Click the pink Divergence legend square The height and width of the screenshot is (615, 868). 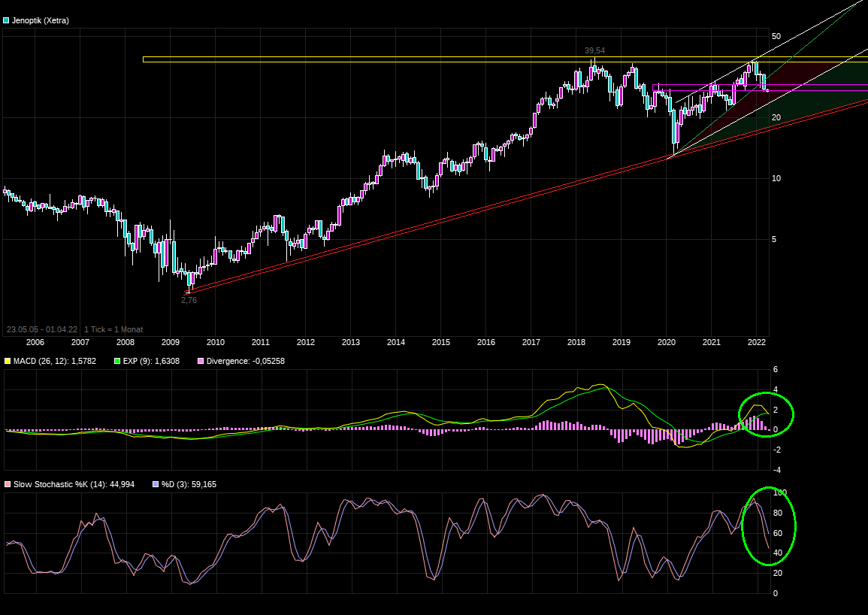tap(201, 362)
